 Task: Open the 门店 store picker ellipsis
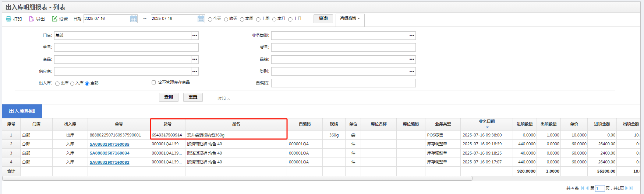(x=195, y=35)
